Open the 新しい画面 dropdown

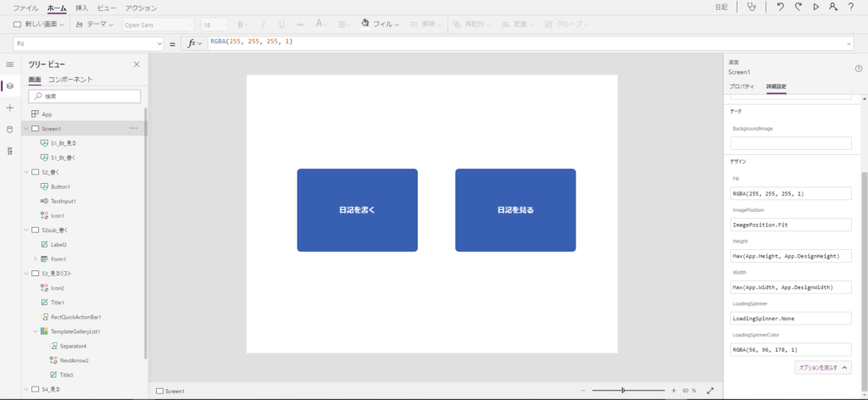coord(39,25)
